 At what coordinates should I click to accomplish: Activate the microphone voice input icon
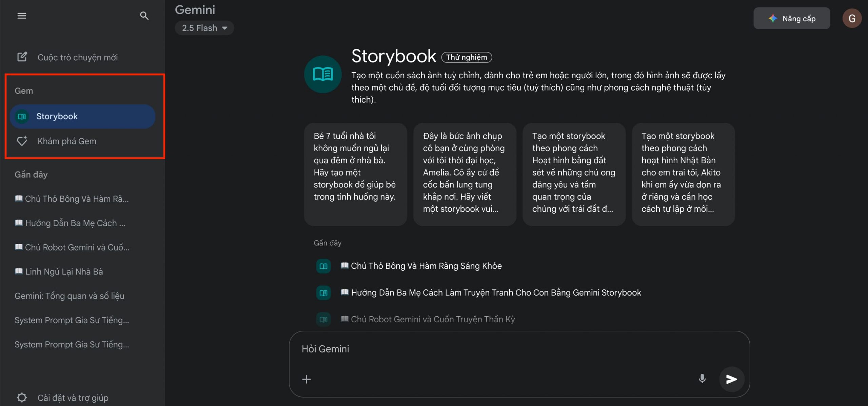pyautogui.click(x=702, y=379)
